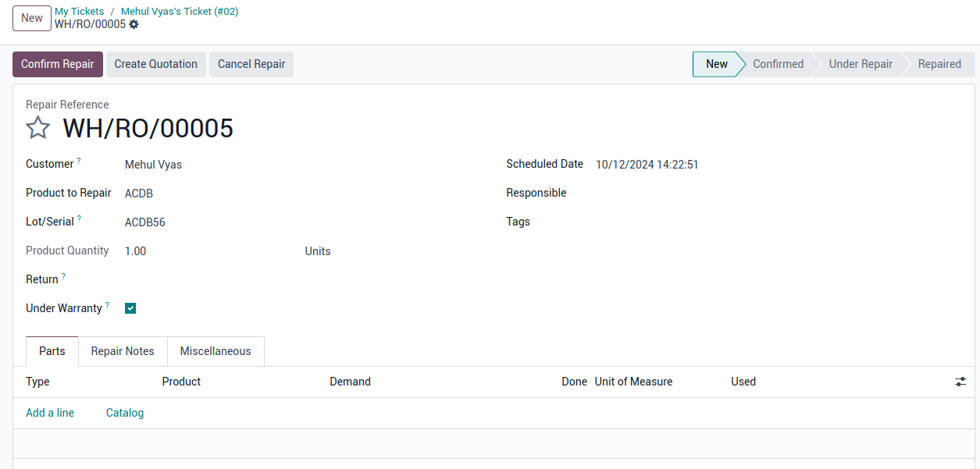Click the Used column header
Screen dimensions: 980x469
pos(743,382)
